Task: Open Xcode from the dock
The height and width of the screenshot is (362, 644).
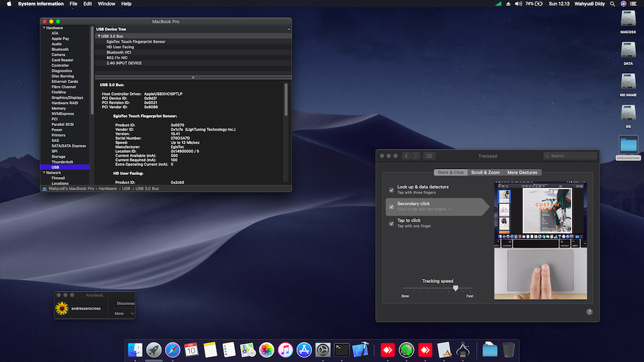Action: [360, 350]
